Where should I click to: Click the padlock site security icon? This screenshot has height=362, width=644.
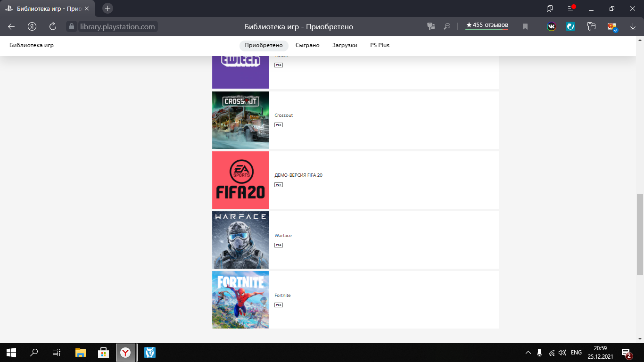[72, 27]
